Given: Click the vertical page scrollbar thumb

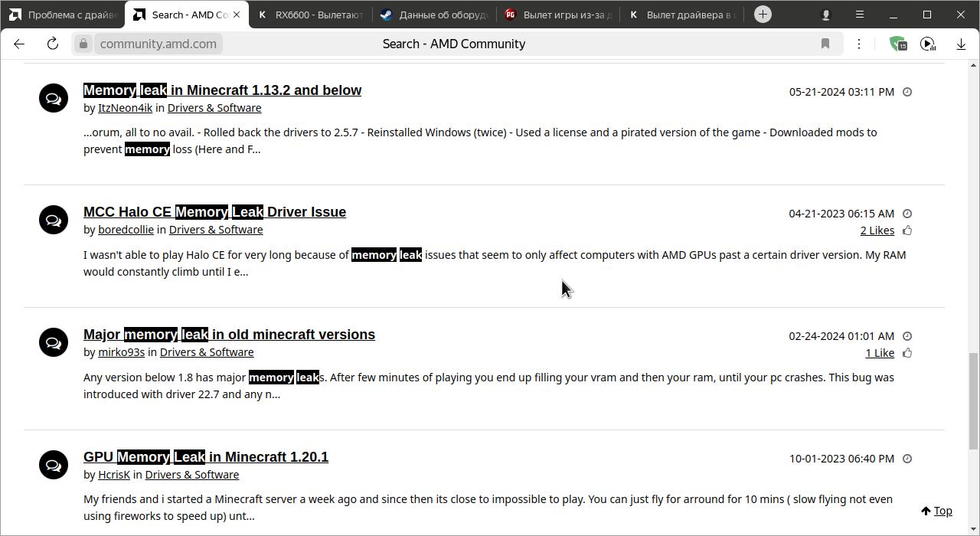Looking at the screenshot, I should pyautogui.click(x=973, y=401).
